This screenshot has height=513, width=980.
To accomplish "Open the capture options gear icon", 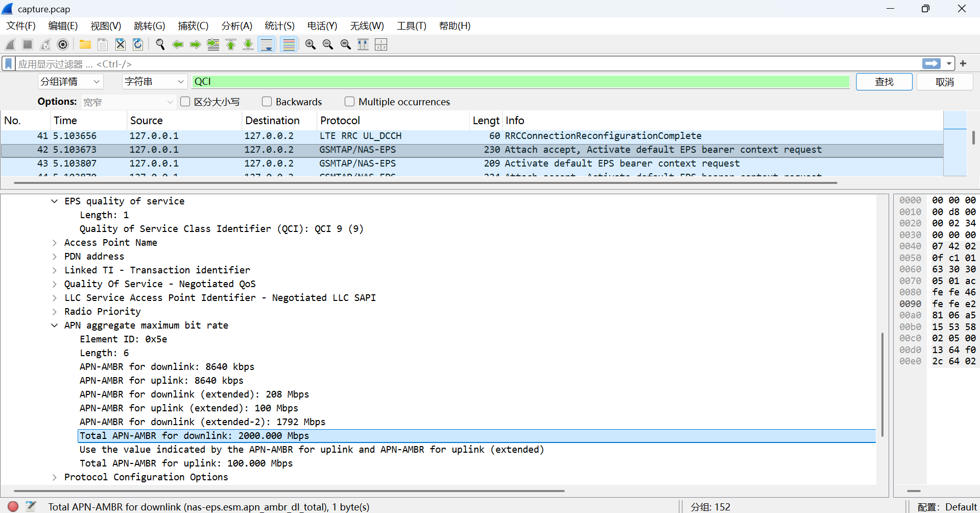I will pyautogui.click(x=63, y=45).
